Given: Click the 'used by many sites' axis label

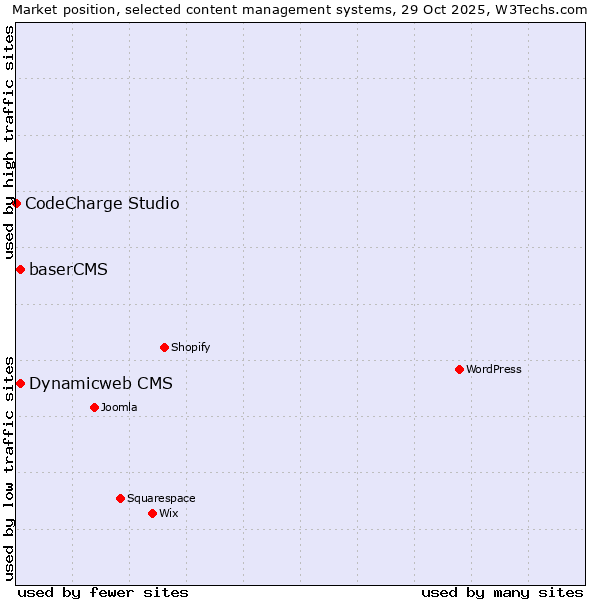Looking at the screenshot, I should point(502,592).
